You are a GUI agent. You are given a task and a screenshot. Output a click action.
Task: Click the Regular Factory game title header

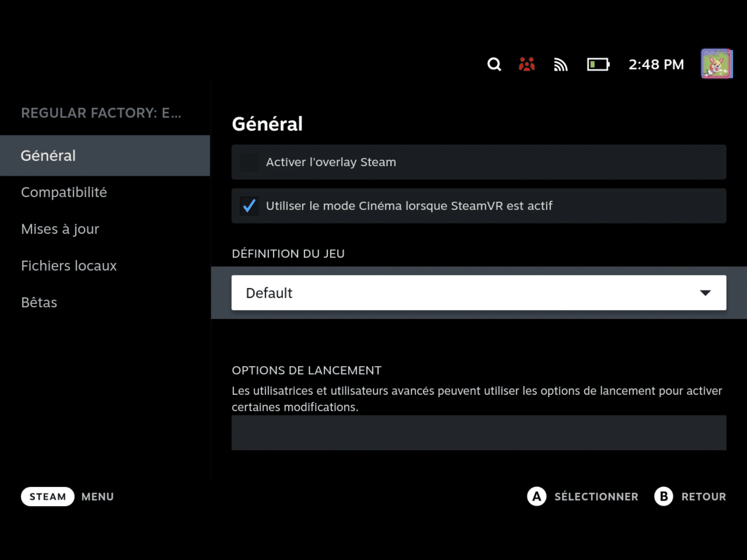click(101, 113)
